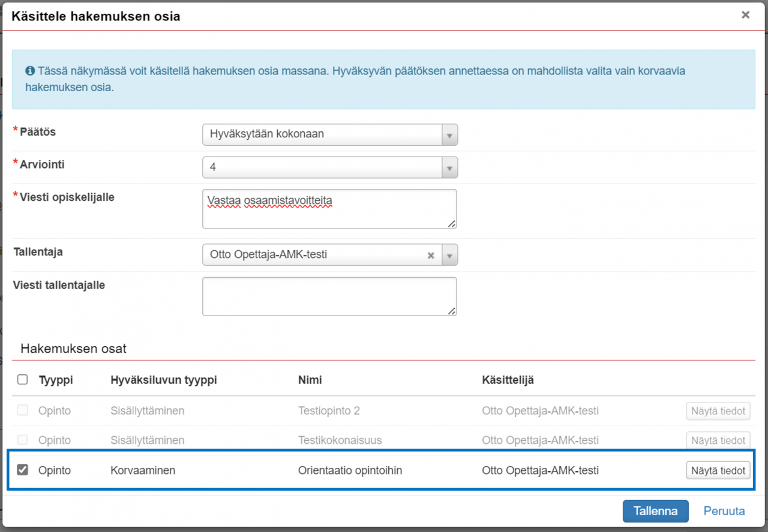
Task: Show details for Testikokonaisuus row
Action: (x=718, y=440)
